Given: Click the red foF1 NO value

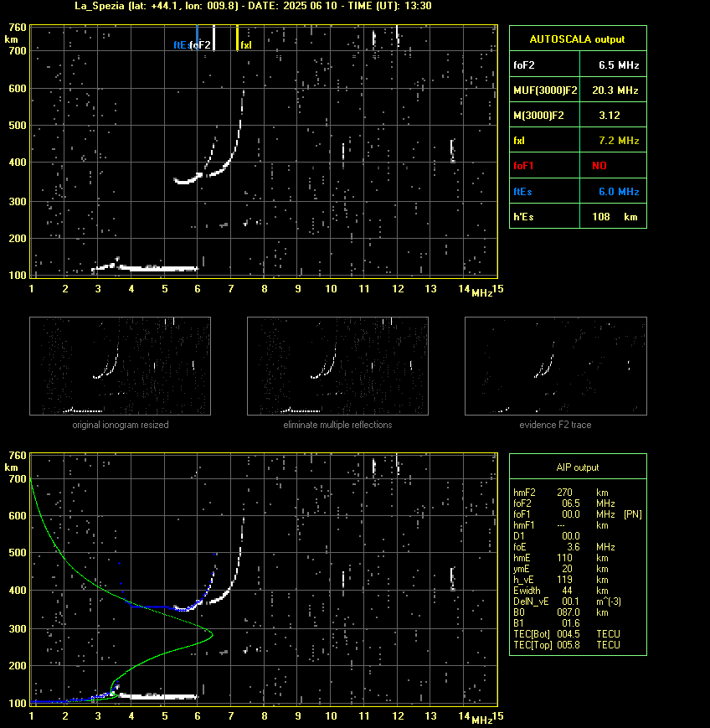Looking at the screenshot, I should pyautogui.click(x=599, y=166).
